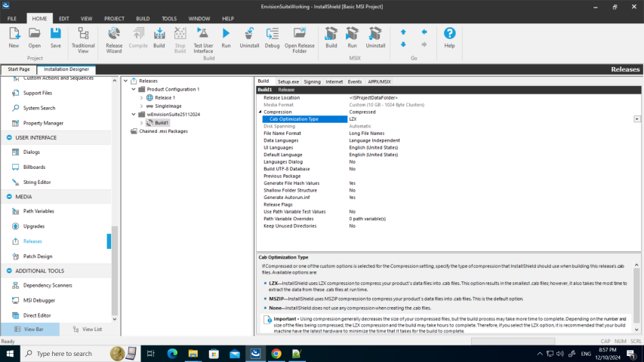Open the Upgrades view
The height and width of the screenshot is (362, 644).
coord(34,226)
